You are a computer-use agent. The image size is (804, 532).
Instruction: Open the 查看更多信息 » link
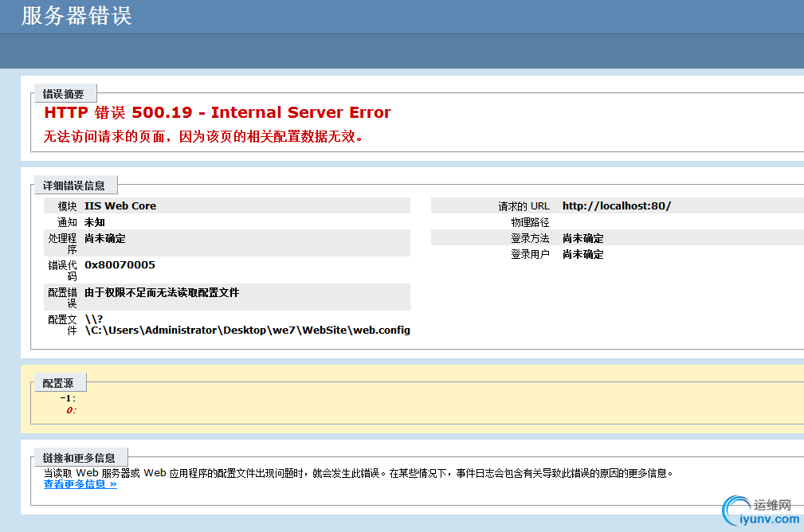[x=80, y=484]
